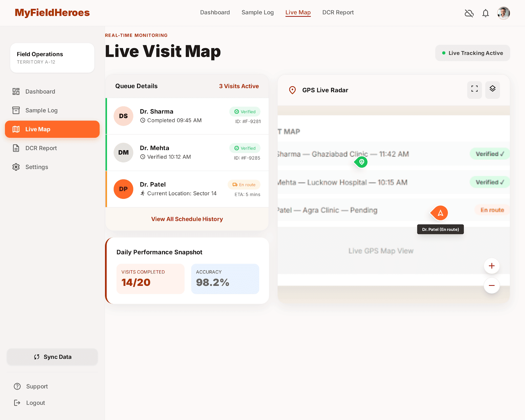This screenshot has width=525, height=420.
Task: Zoom in on the map
Action: coord(492,266)
